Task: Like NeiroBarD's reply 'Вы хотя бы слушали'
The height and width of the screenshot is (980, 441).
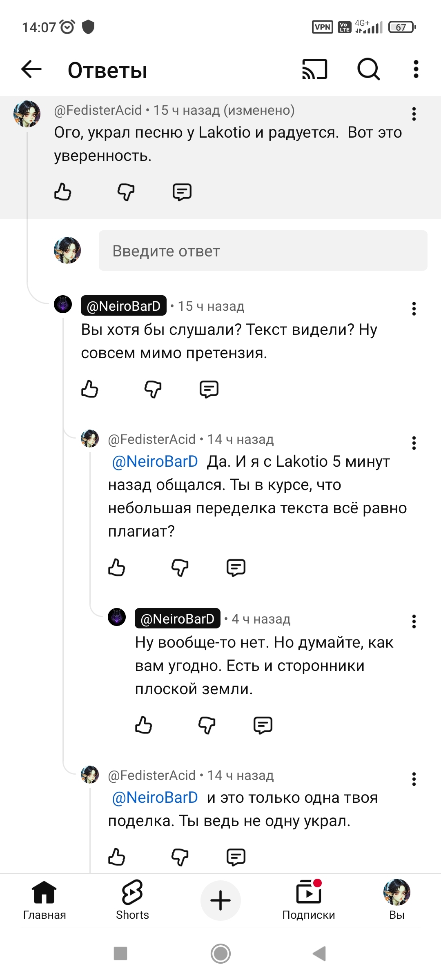Action: (x=89, y=389)
